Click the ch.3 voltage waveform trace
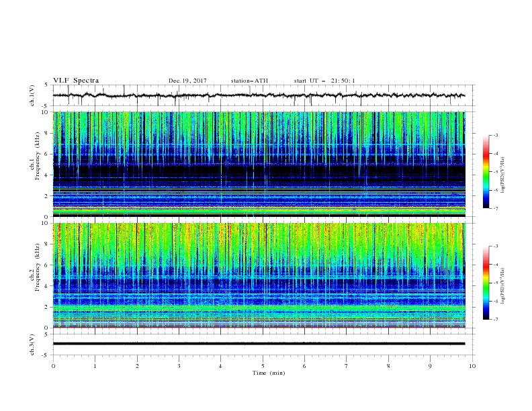 tap(259, 344)
